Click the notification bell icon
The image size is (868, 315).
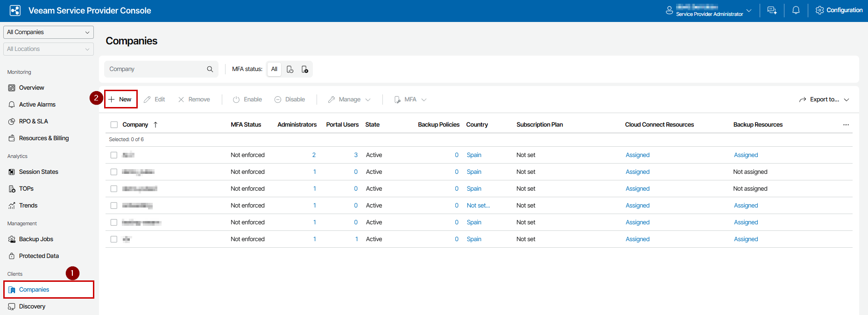coord(796,10)
